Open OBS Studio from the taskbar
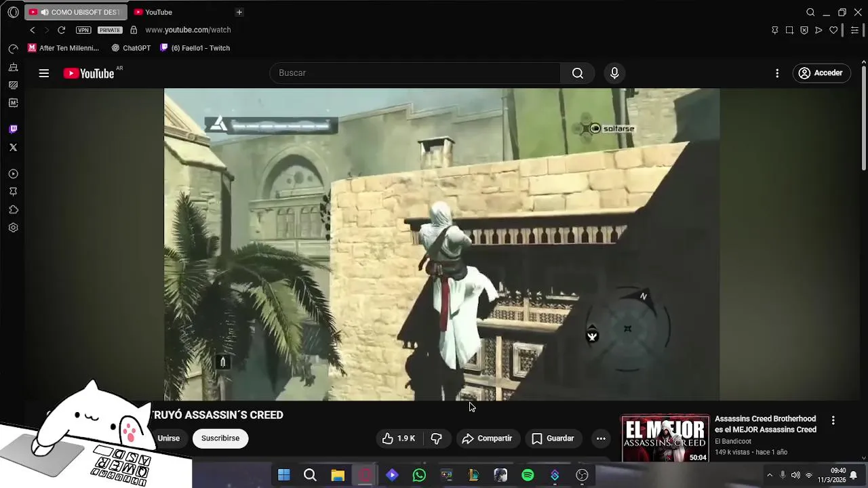 [582, 475]
